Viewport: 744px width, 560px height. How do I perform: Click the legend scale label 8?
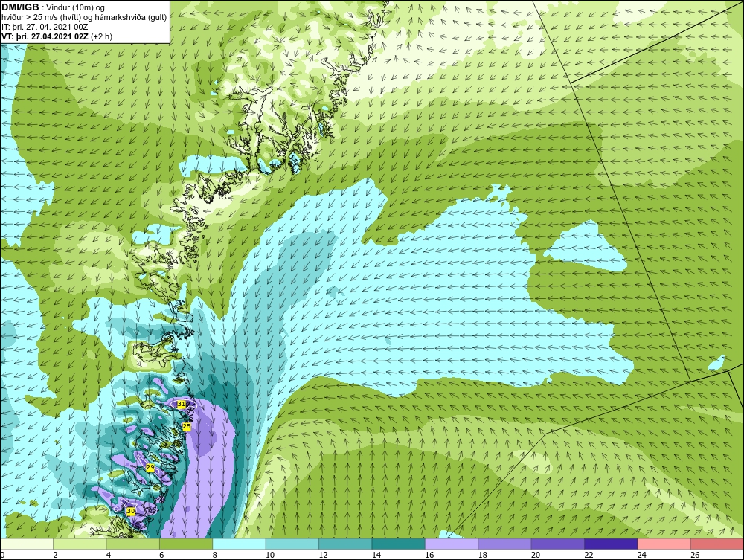pyautogui.click(x=215, y=555)
